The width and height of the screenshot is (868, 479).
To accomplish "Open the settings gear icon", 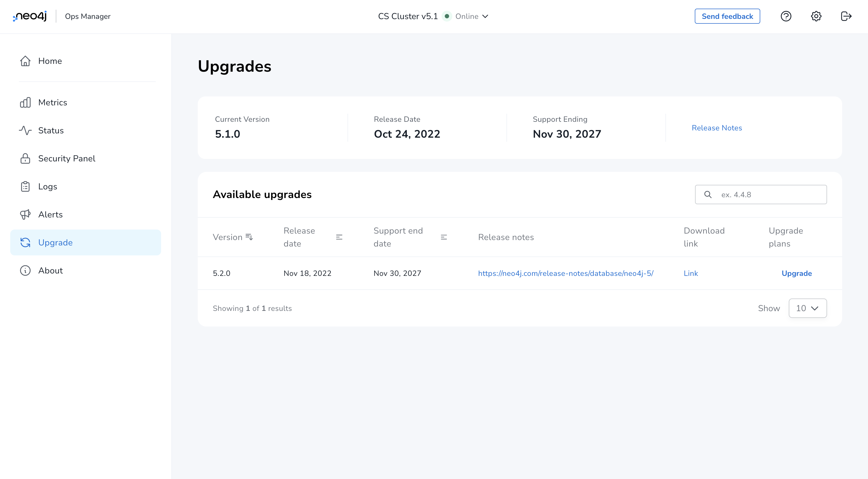I will pyautogui.click(x=816, y=16).
